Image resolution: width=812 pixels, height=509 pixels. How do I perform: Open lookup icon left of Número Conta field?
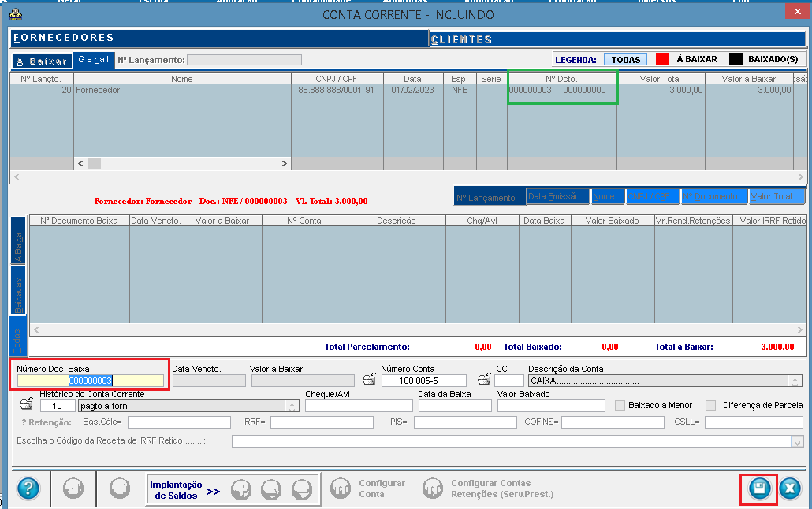coord(369,380)
